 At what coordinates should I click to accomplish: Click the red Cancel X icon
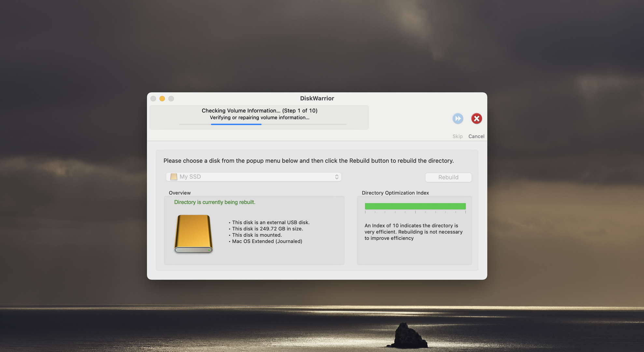click(x=476, y=118)
